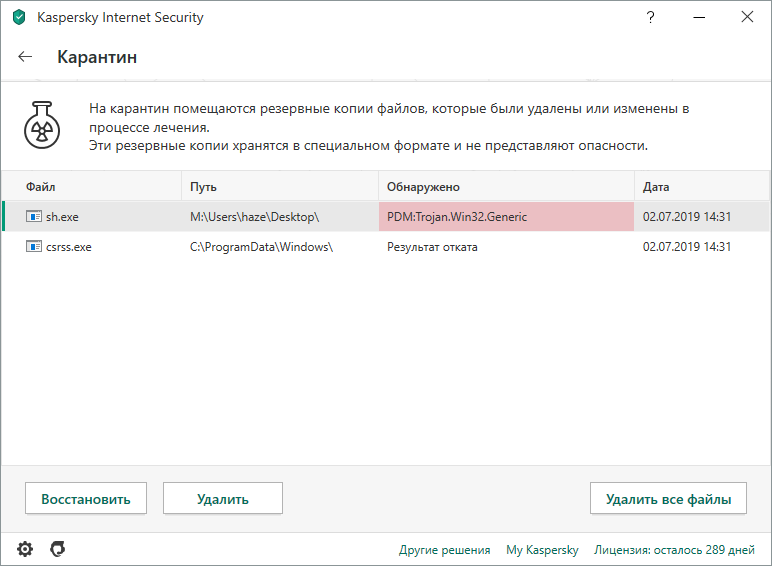
Task: Click Удалить все файлы button
Action: (x=669, y=498)
